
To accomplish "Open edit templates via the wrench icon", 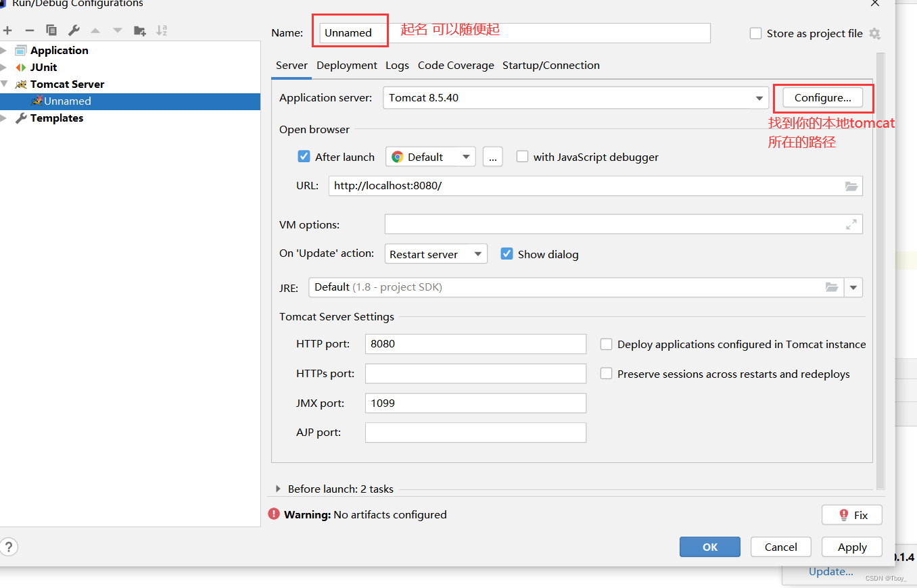I will (x=74, y=30).
